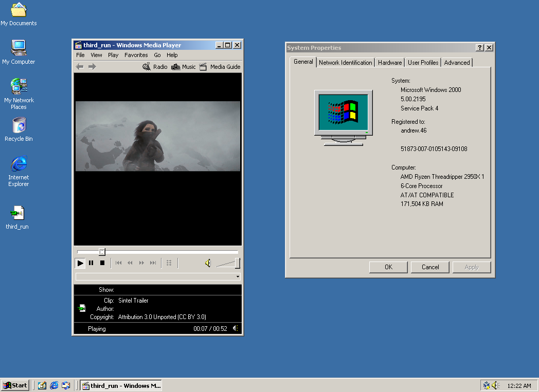Switch to the Hardware tab

[390, 63]
